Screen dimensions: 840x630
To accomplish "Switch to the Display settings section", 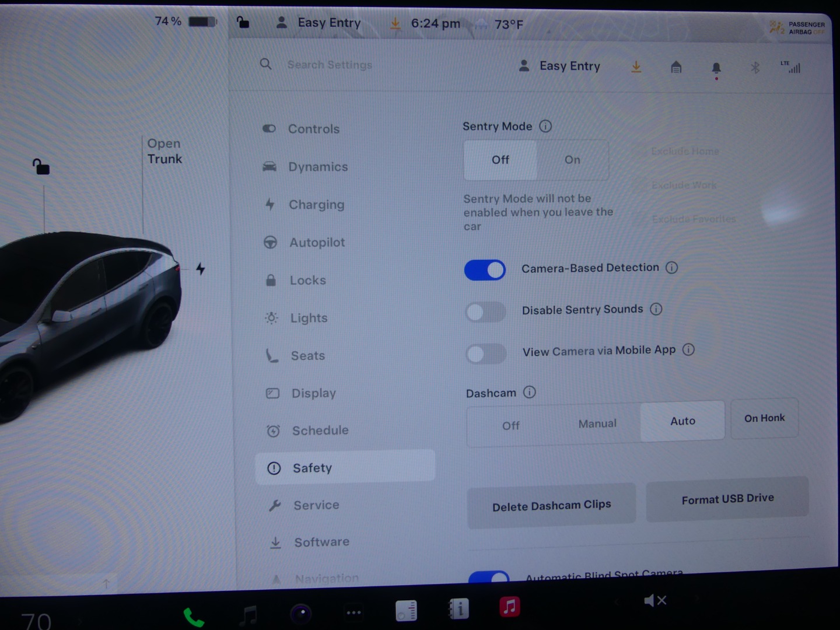I will pos(313,393).
